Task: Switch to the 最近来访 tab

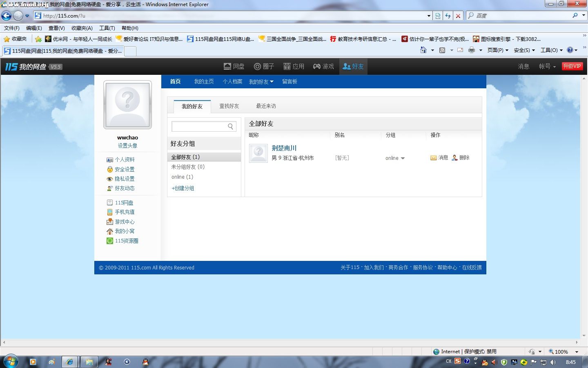Action: pos(266,106)
